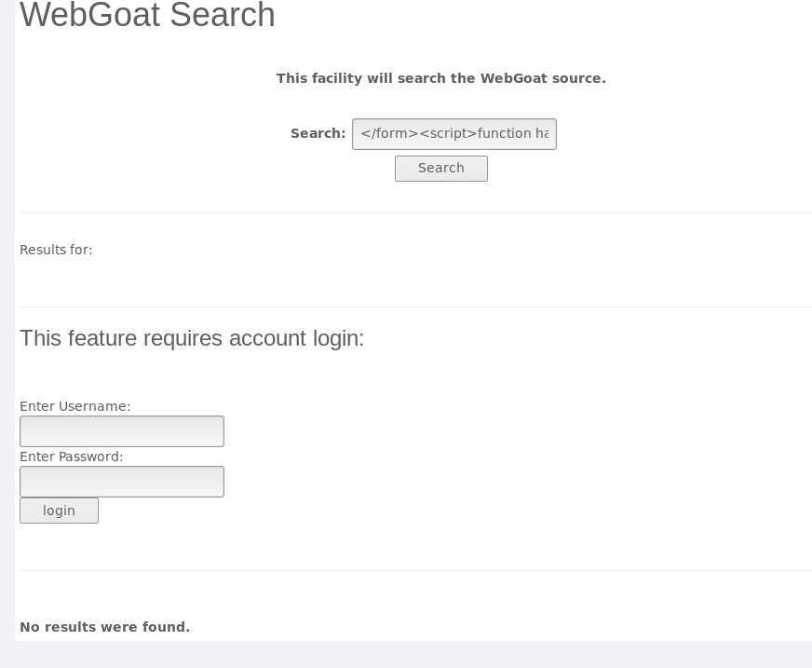The image size is (812, 668).
Task: Click the divider line below the Search button
Action: pos(416,212)
